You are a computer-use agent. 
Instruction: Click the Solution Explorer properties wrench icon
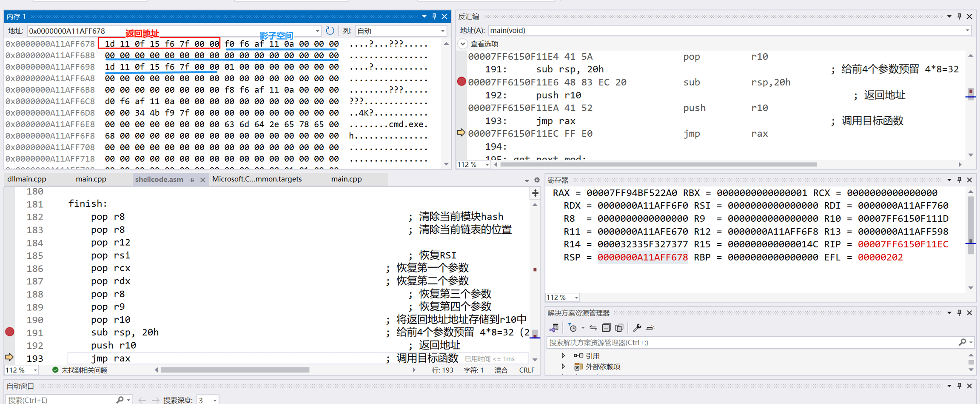637,328
